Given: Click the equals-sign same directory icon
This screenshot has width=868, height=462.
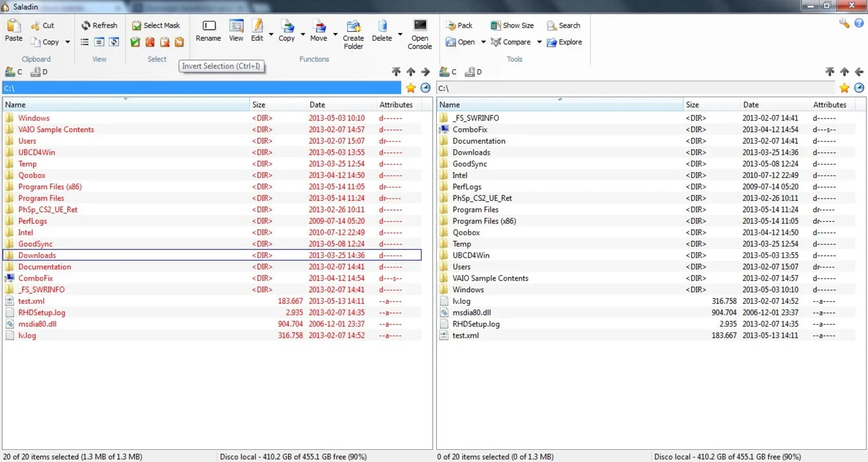Looking at the screenshot, I should click(x=99, y=42).
